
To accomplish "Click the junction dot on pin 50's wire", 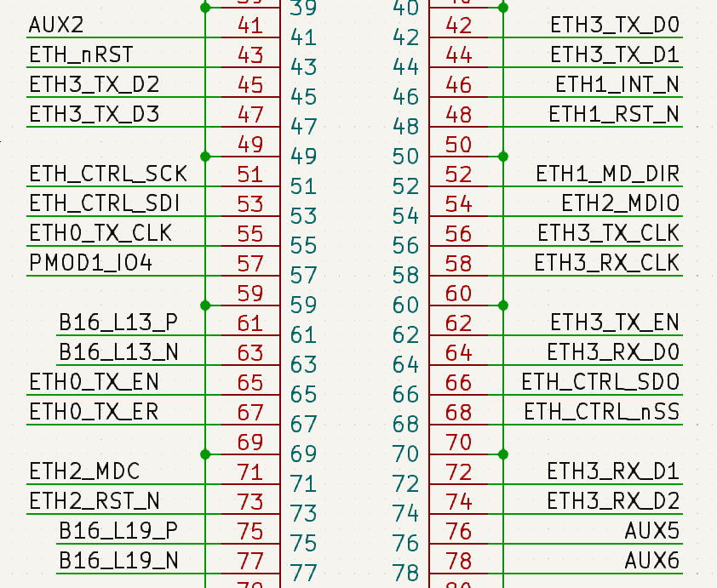I will [x=503, y=157].
